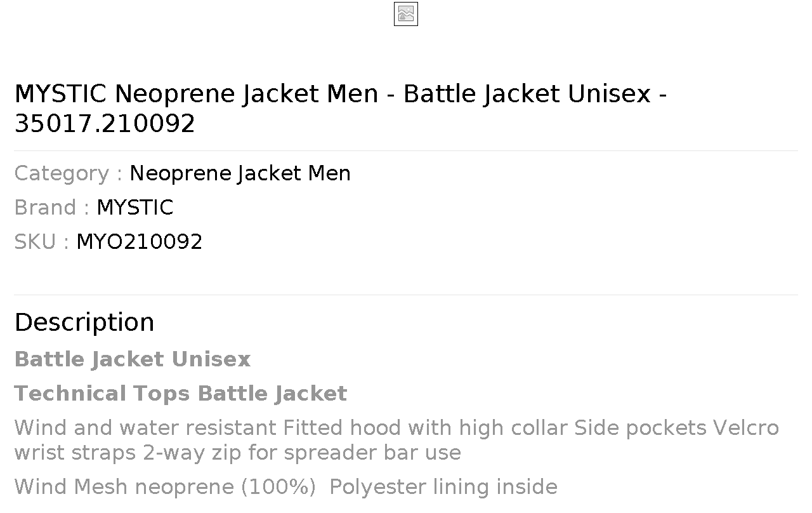The width and height of the screenshot is (812, 513).
Task: Click the Description section heading
Action: (x=84, y=323)
